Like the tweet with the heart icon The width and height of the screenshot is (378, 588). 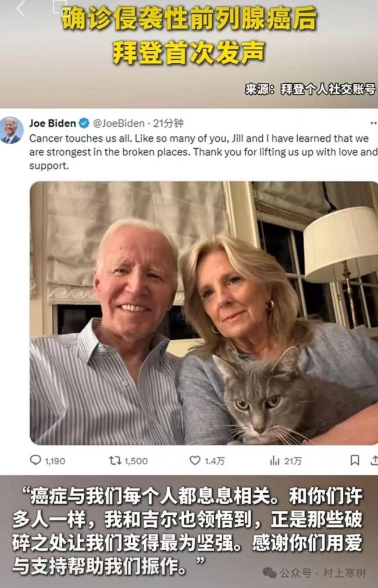click(x=195, y=460)
